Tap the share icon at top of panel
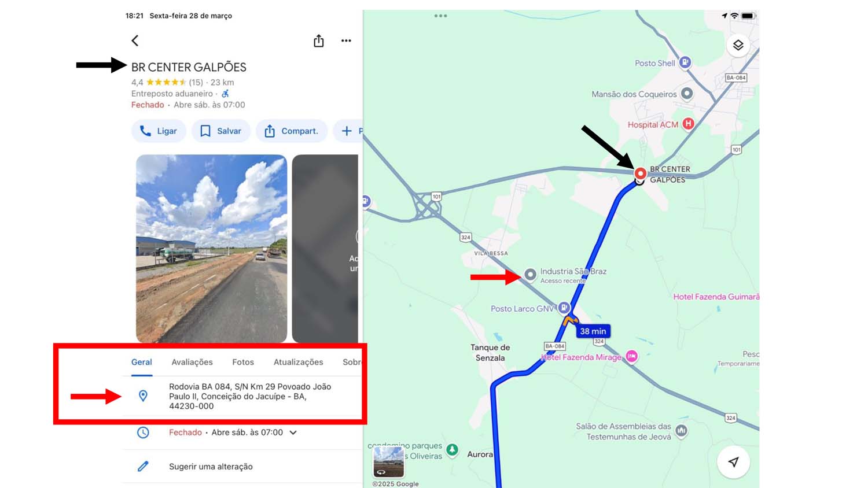 tap(318, 40)
